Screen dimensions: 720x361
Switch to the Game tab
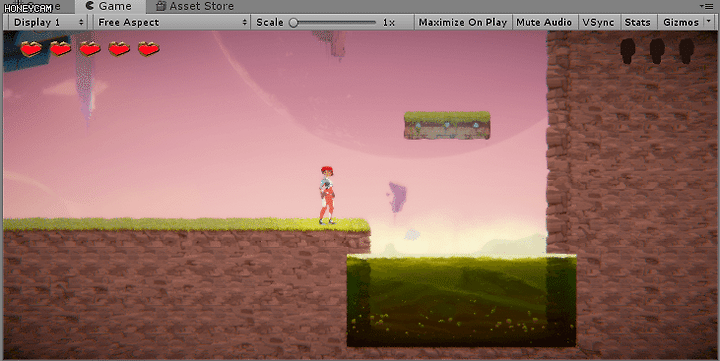click(110, 6)
